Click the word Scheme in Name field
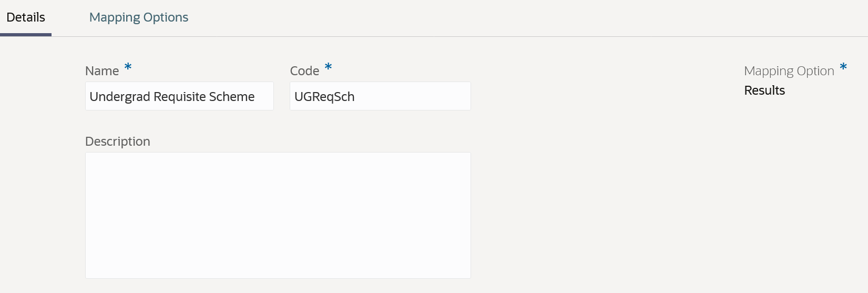Viewport: 868px width, 293px height. pyautogui.click(x=232, y=97)
